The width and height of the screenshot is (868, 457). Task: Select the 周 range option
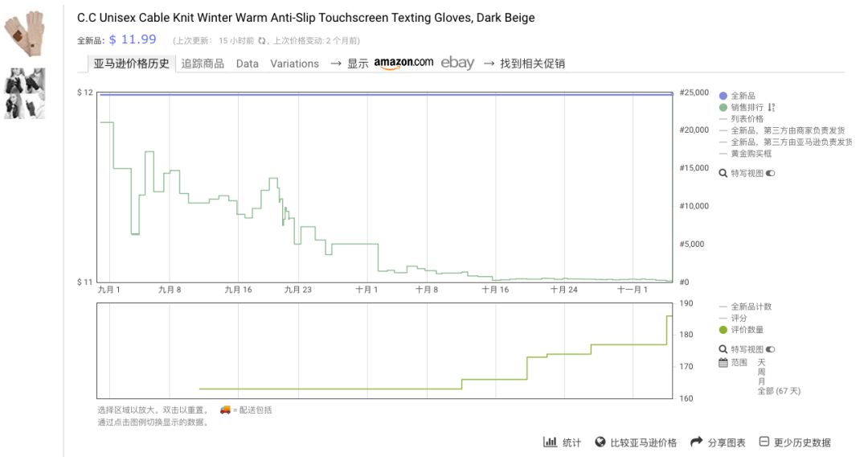tap(761, 372)
